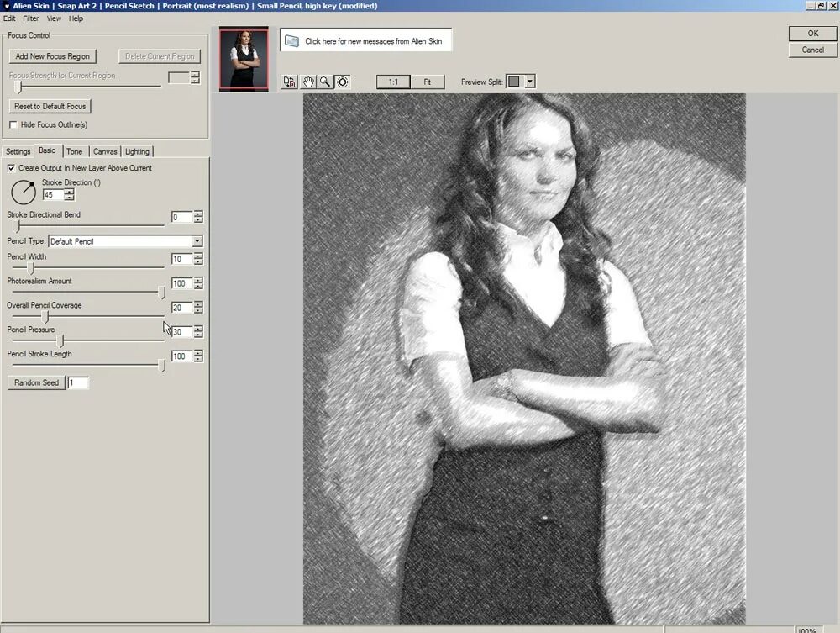Click the Photorealism Amount slider handle
This screenshot has height=633, width=840.
point(162,292)
